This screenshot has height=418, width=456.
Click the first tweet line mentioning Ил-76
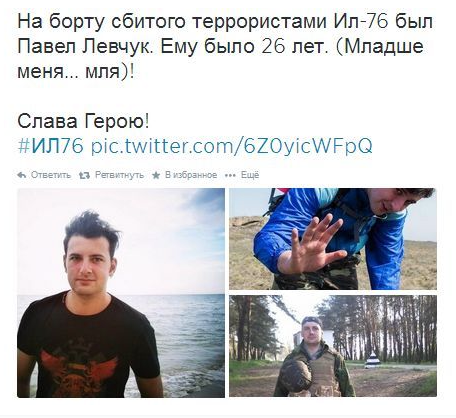pos(225,21)
